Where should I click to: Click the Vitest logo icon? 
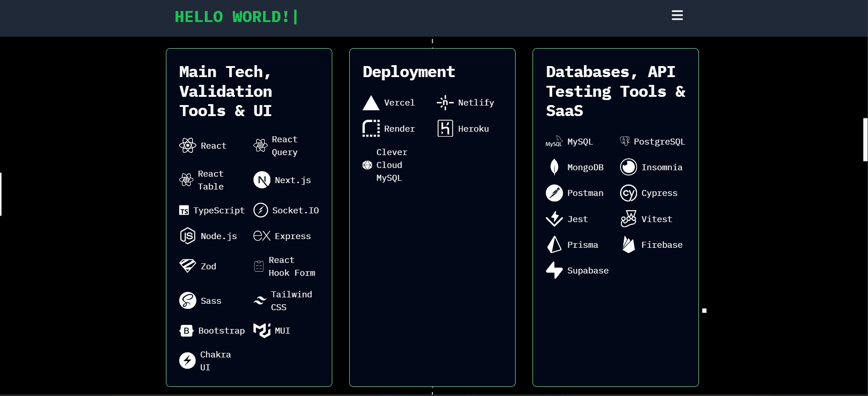pyautogui.click(x=628, y=219)
